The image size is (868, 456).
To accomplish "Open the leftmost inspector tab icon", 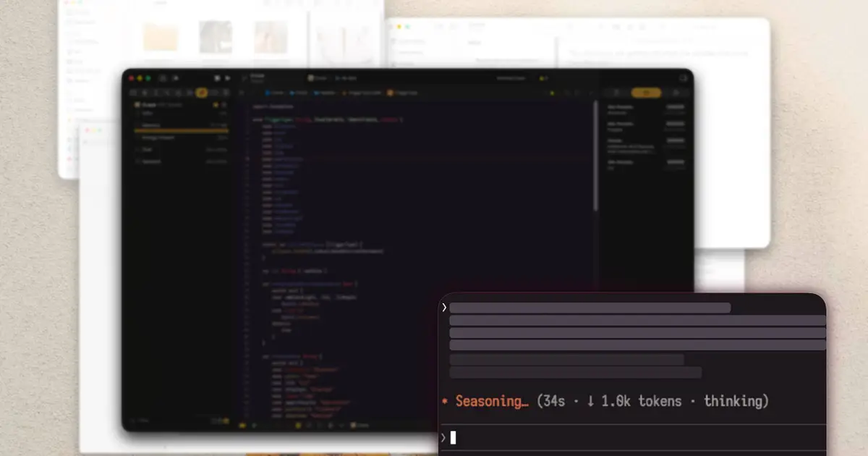I will coord(616,93).
